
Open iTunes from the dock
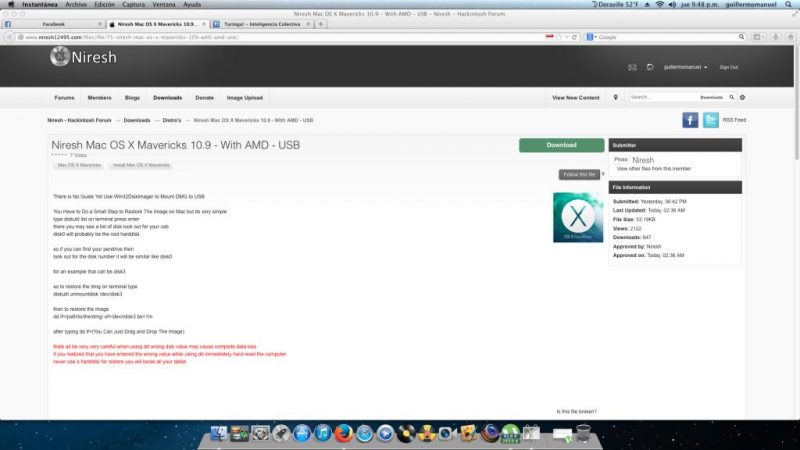(x=322, y=433)
